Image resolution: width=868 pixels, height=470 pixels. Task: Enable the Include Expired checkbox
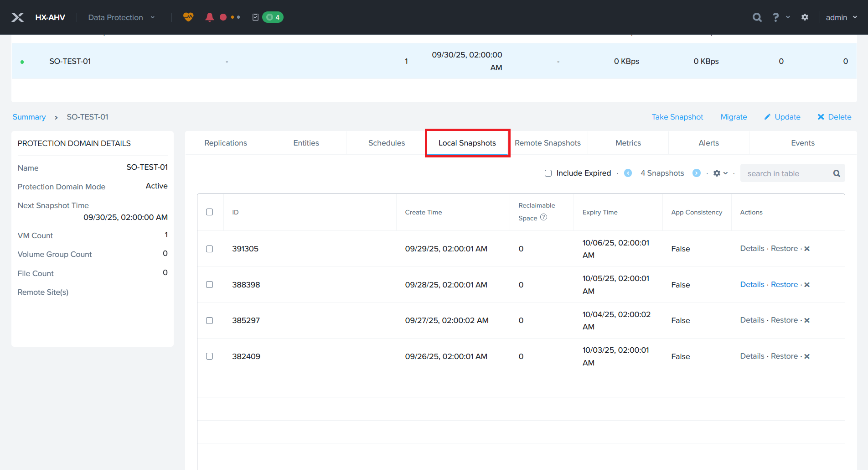(548, 173)
